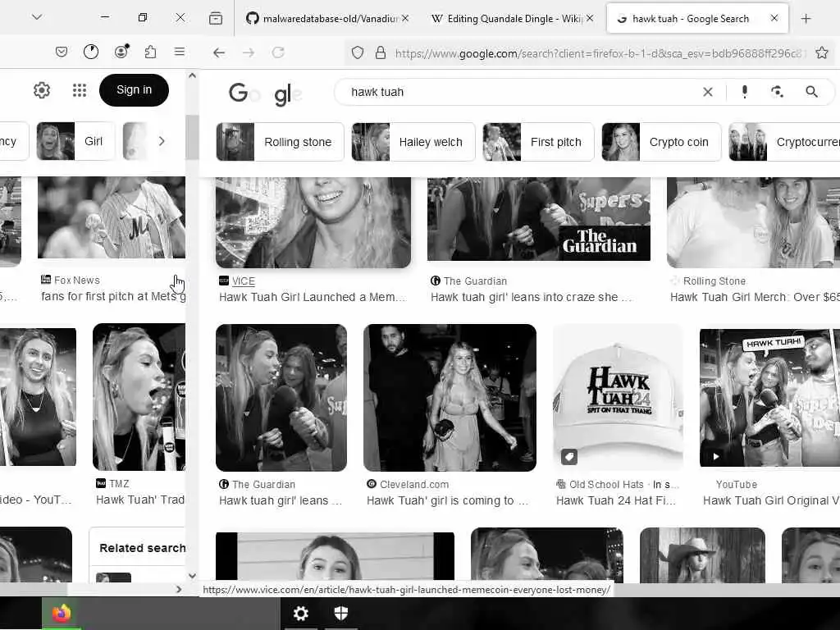The width and height of the screenshot is (840, 630).
Task: Close the hawk tuah Google Search tab
Action: [x=774, y=18]
